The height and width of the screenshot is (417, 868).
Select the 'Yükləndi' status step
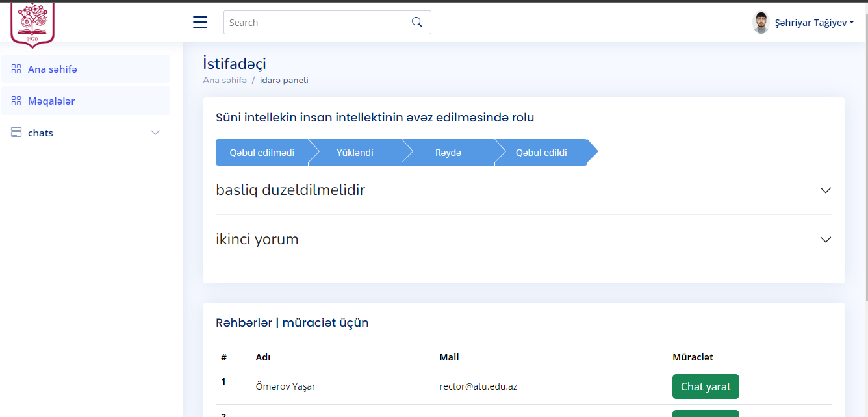click(355, 153)
